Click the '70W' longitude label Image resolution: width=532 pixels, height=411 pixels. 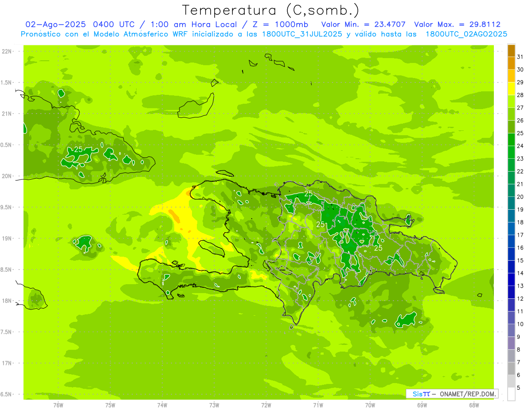coord(370,405)
